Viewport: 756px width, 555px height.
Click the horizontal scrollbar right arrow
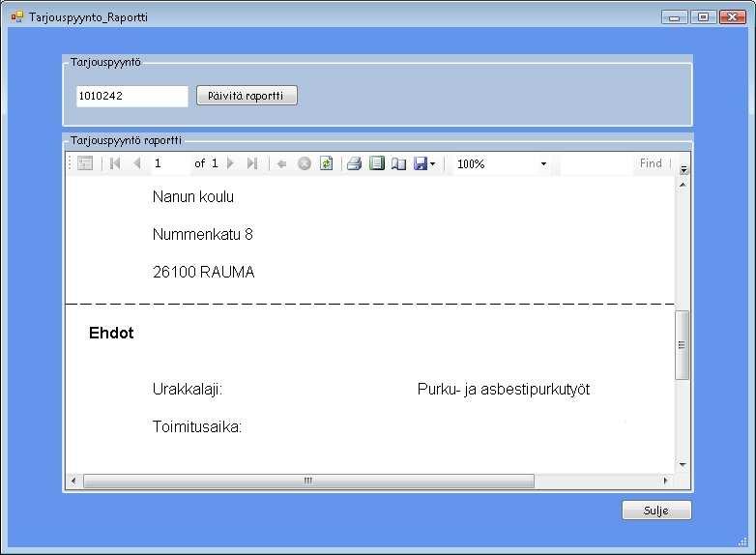click(x=666, y=481)
